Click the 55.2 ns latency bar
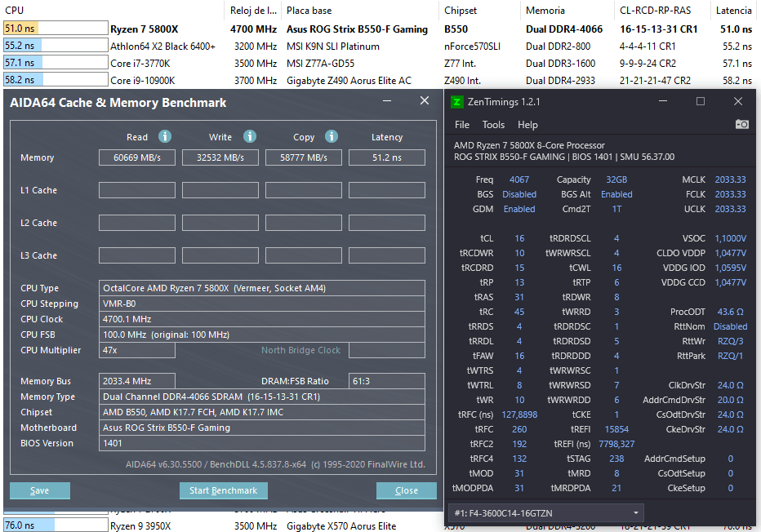The image size is (761, 532). tap(56, 46)
